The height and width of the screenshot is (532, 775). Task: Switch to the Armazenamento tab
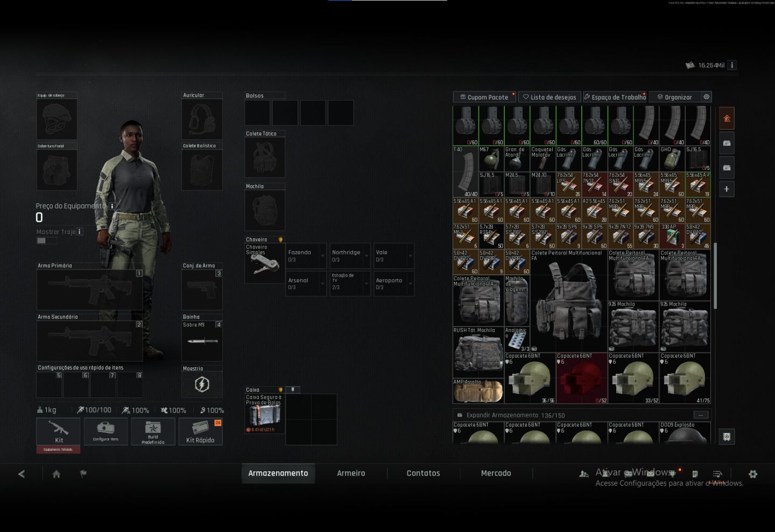[x=278, y=473]
